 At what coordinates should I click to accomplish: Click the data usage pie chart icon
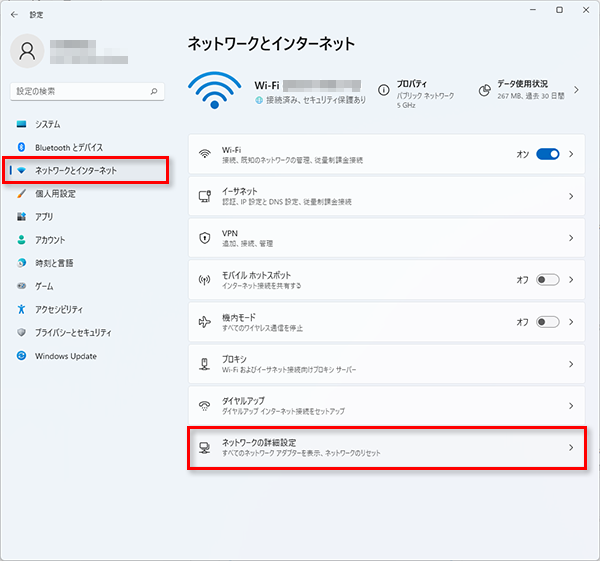tap(484, 90)
